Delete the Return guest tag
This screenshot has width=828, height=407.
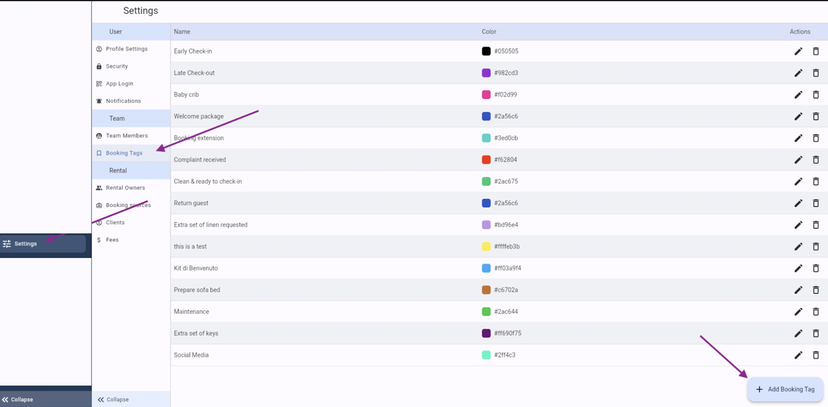pos(815,203)
